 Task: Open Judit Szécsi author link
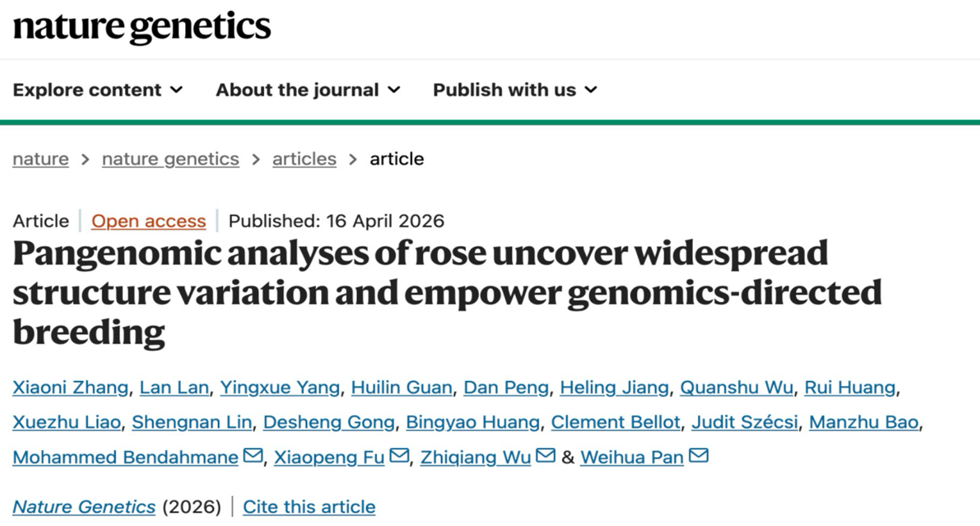click(744, 422)
